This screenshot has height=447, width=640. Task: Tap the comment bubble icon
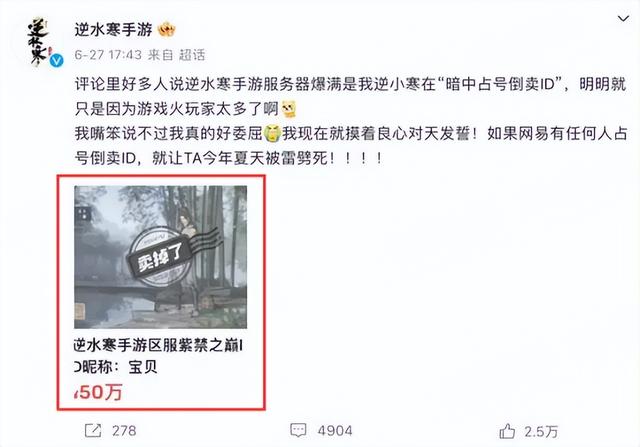298,430
